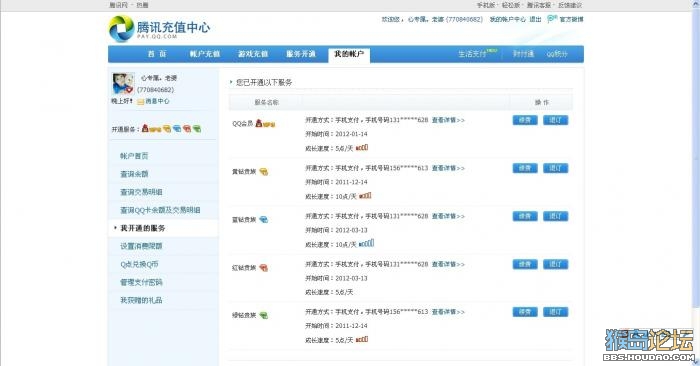The image size is (700, 366).
Task: Click 续费 button for 蓝钻贵族
Action: (x=525, y=216)
